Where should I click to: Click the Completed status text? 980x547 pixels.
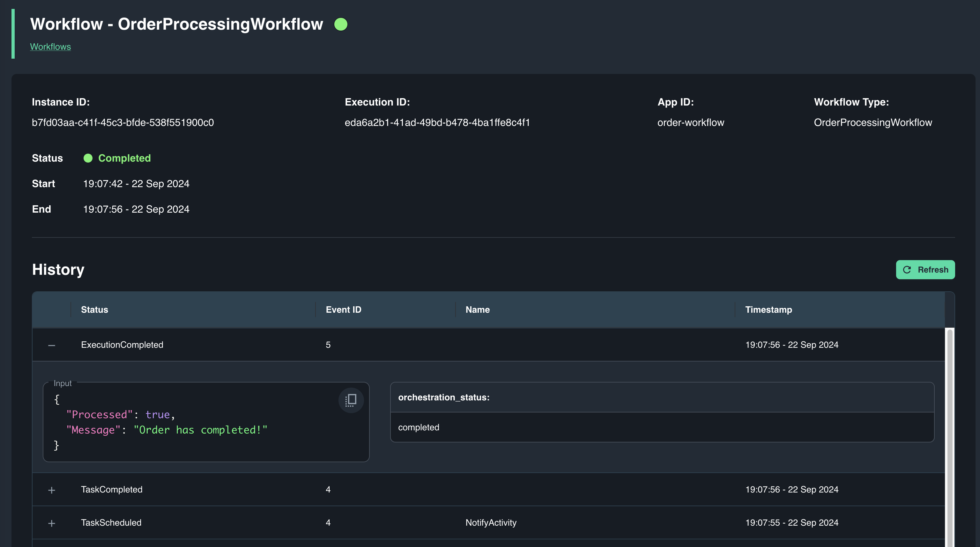pyautogui.click(x=124, y=158)
